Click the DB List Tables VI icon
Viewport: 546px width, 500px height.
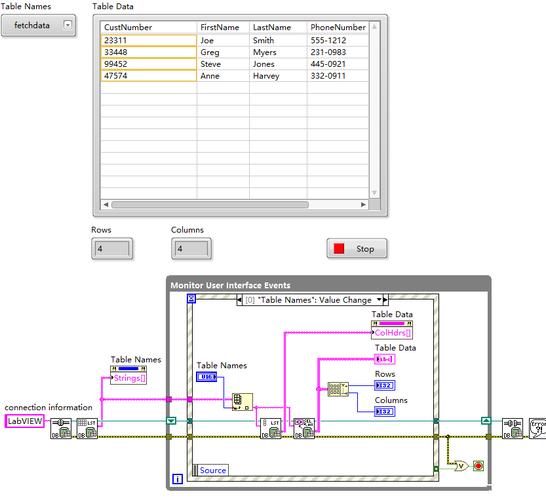coord(87,428)
